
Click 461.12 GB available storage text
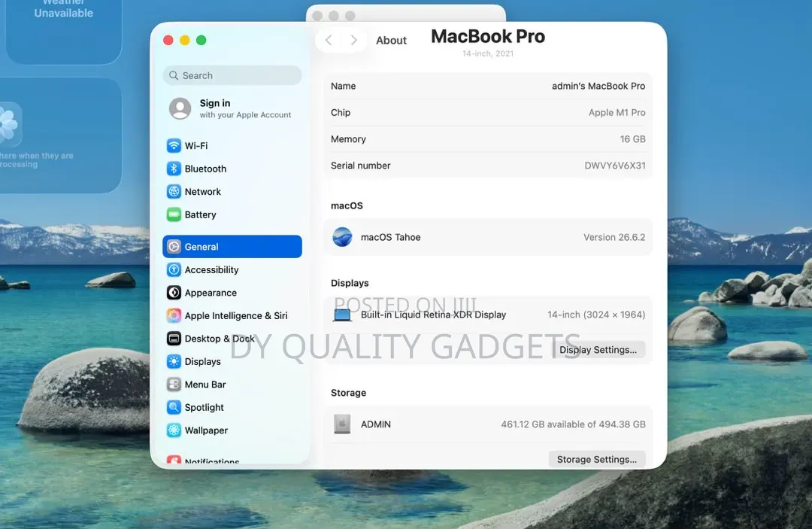click(x=573, y=424)
